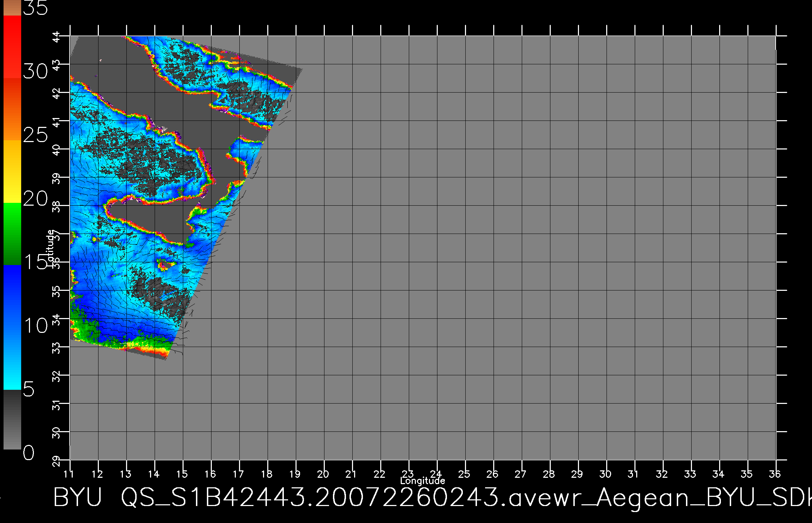
Task: Click the color scale label 5
Action: tap(29, 389)
